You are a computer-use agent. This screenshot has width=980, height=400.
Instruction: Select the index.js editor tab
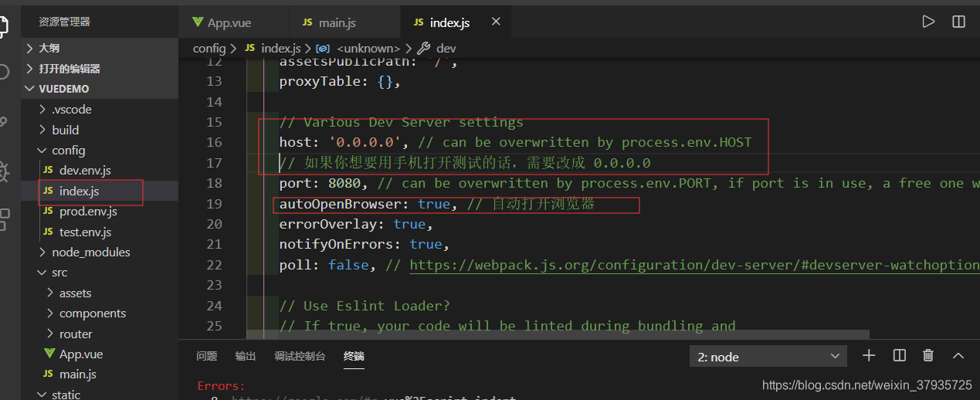pos(456,22)
